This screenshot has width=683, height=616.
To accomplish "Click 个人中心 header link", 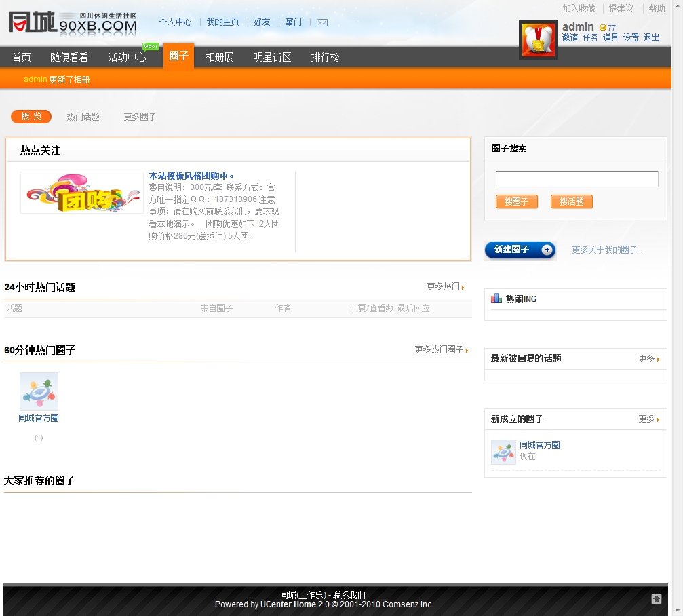I will [175, 22].
